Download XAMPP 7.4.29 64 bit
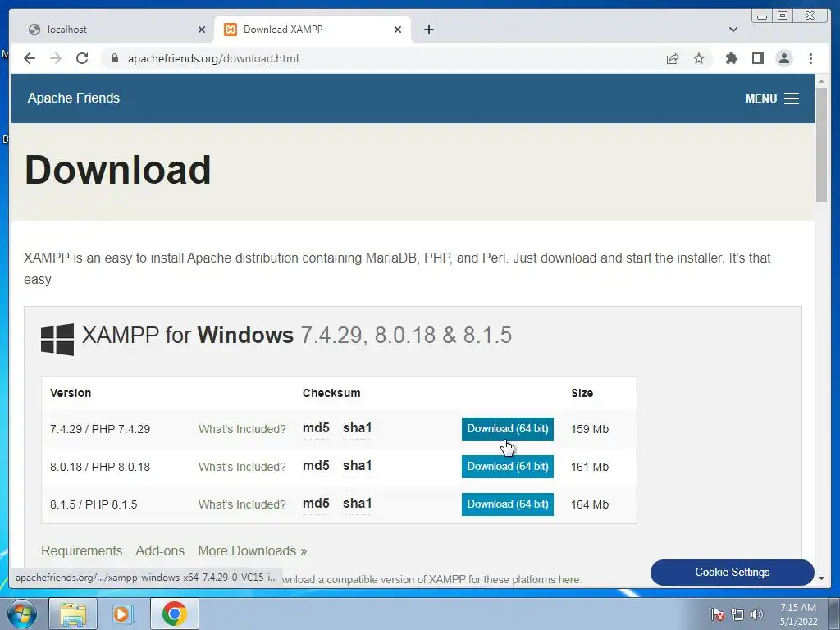 pyautogui.click(x=507, y=428)
